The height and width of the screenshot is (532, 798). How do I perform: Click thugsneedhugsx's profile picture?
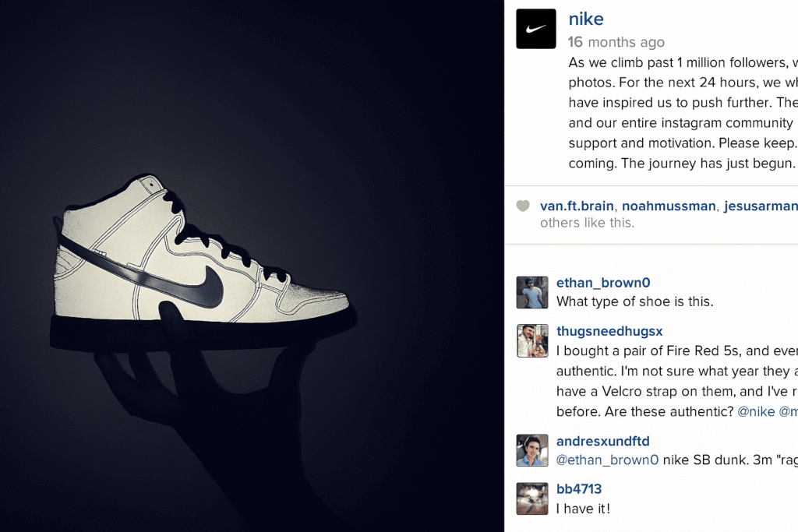(532, 341)
